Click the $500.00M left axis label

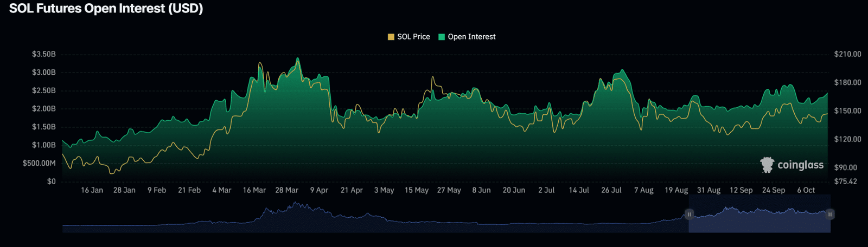(39, 163)
